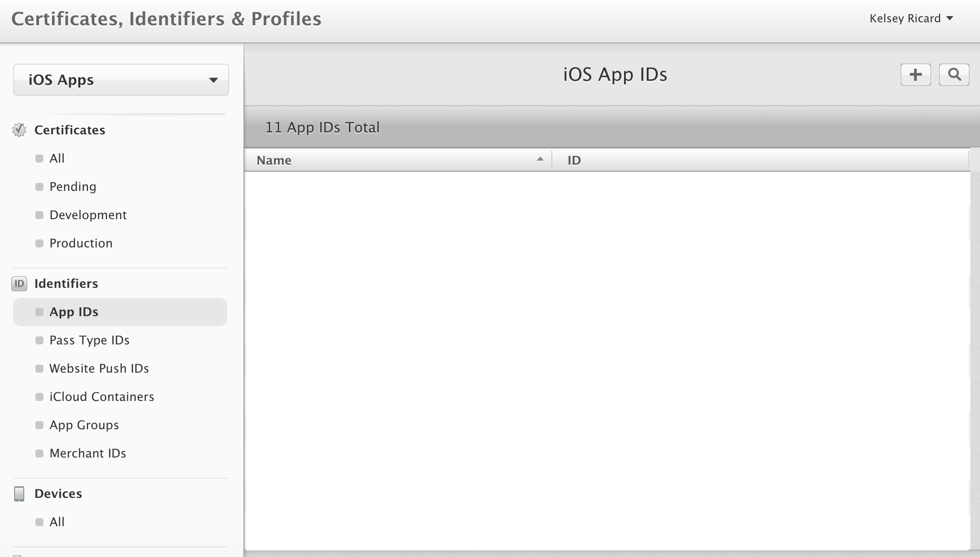Open Production certificates
Screen dimensions: 980x557
[x=81, y=243]
